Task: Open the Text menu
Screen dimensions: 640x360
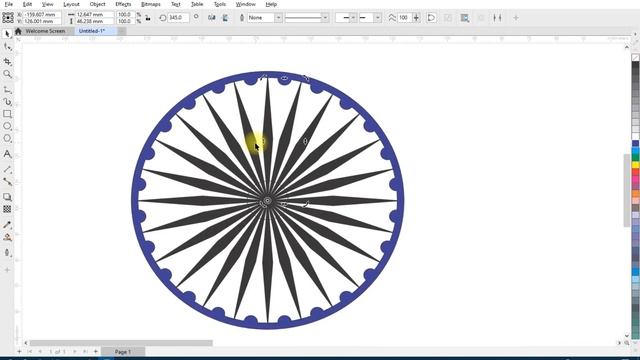Action: pos(176,4)
